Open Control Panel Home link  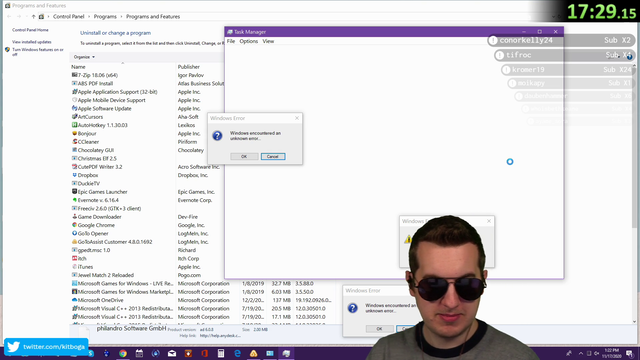(30, 30)
